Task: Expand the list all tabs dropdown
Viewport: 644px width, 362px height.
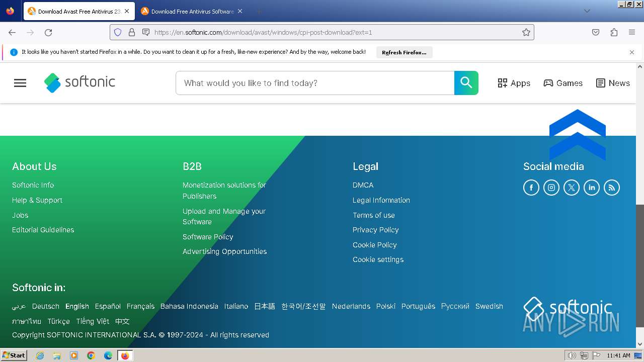Action: tap(587, 11)
